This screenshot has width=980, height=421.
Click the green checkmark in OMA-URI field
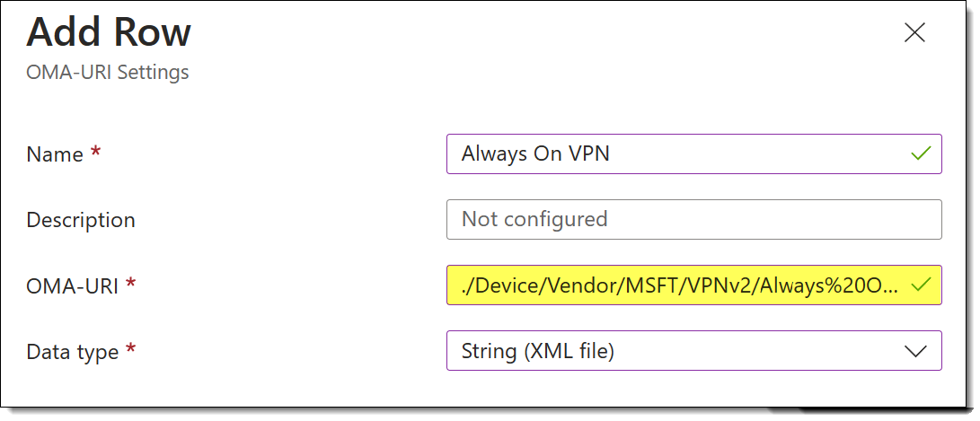(920, 285)
